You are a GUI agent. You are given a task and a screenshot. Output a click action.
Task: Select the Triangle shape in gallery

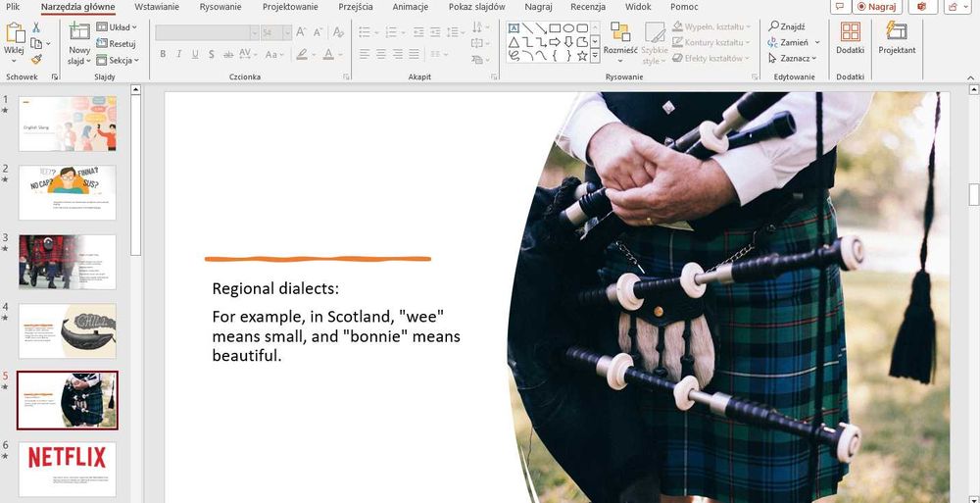coord(514,42)
